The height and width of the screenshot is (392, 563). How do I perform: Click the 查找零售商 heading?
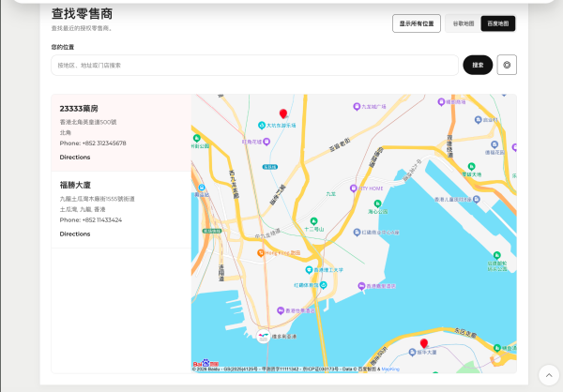[x=82, y=14]
